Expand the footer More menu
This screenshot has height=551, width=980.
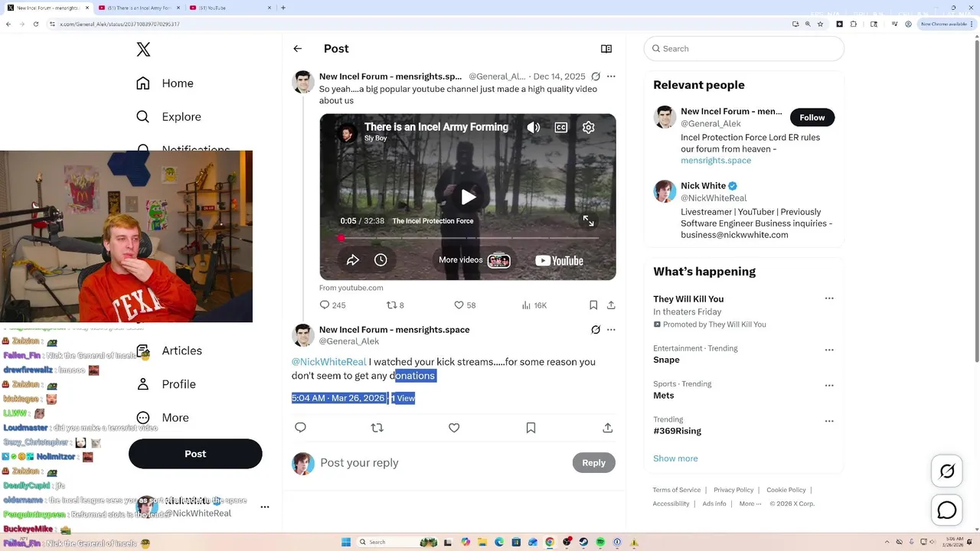tap(750, 504)
